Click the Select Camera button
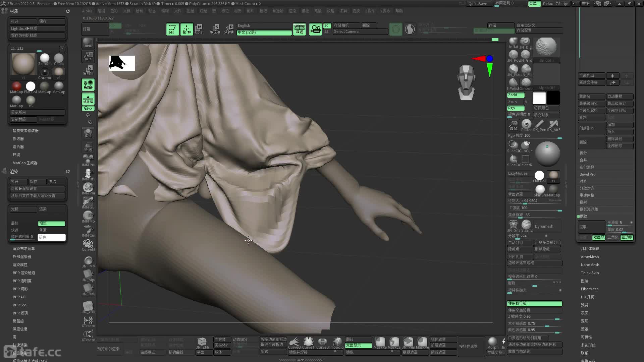Image resolution: width=644 pixels, height=362 pixels. pyautogui.click(x=360, y=32)
